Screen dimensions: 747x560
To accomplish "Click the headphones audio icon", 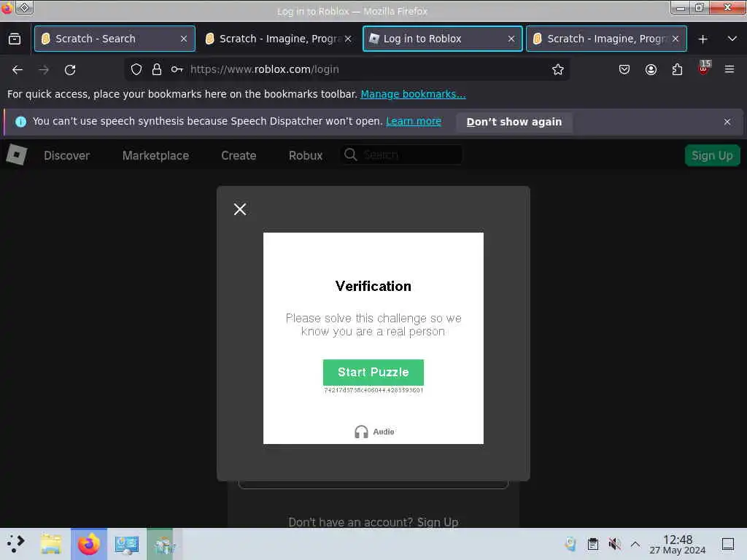I will click(x=361, y=432).
